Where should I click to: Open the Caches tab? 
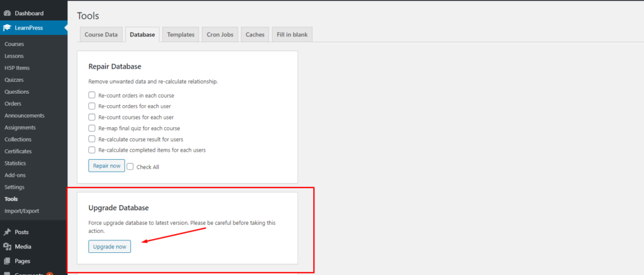255,35
